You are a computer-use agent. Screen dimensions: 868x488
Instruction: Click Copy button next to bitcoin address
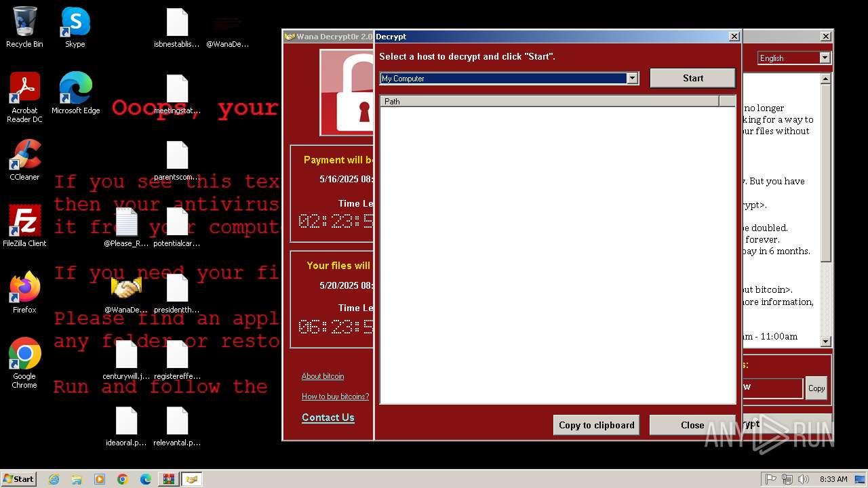coord(816,388)
